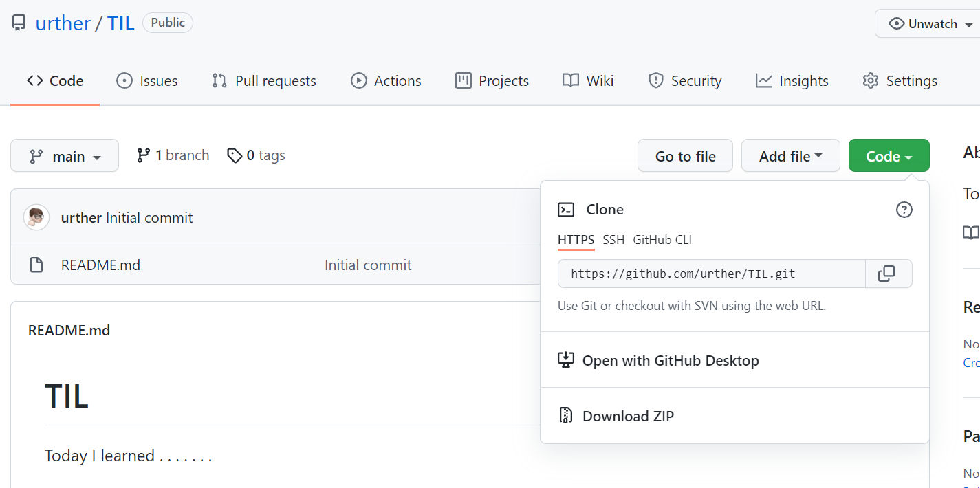Screen dimensions: 980x488
Task: Open the repository Settings tab
Action: tap(900, 80)
